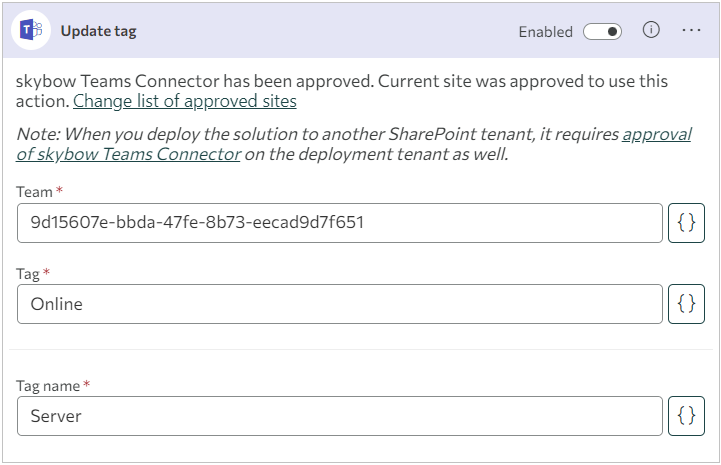Select the Update tag action title
Viewport: 721px width, 465px height.
point(98,31)
